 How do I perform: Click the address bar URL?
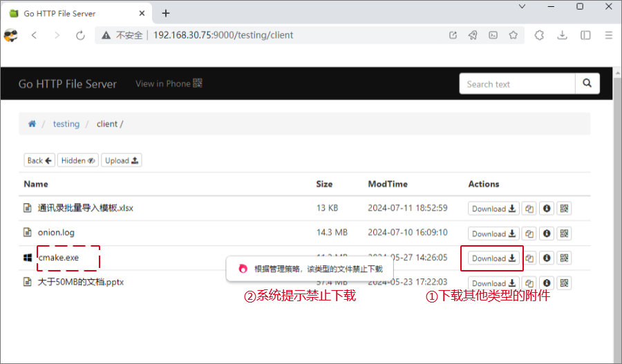point(223,35)
